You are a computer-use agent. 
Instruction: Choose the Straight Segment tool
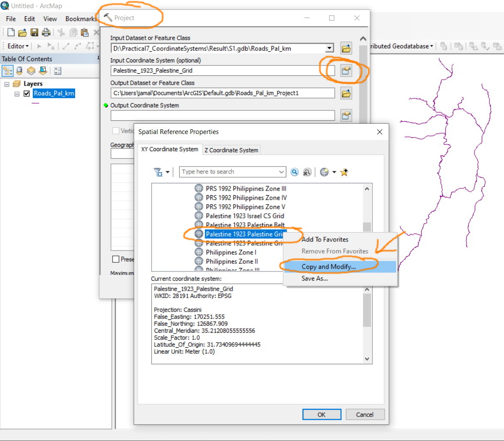(x=66, y=46)
